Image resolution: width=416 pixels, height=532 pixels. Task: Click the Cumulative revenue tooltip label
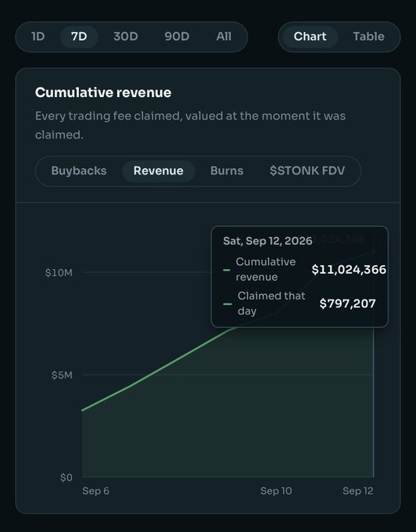tap(266, 269)
